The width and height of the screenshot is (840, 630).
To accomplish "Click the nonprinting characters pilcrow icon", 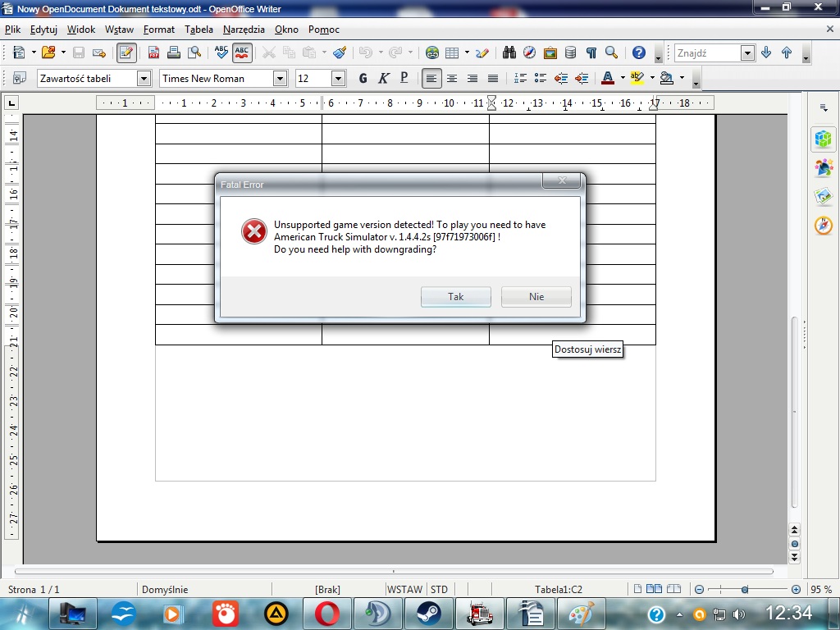I will [x=591, y=52].
